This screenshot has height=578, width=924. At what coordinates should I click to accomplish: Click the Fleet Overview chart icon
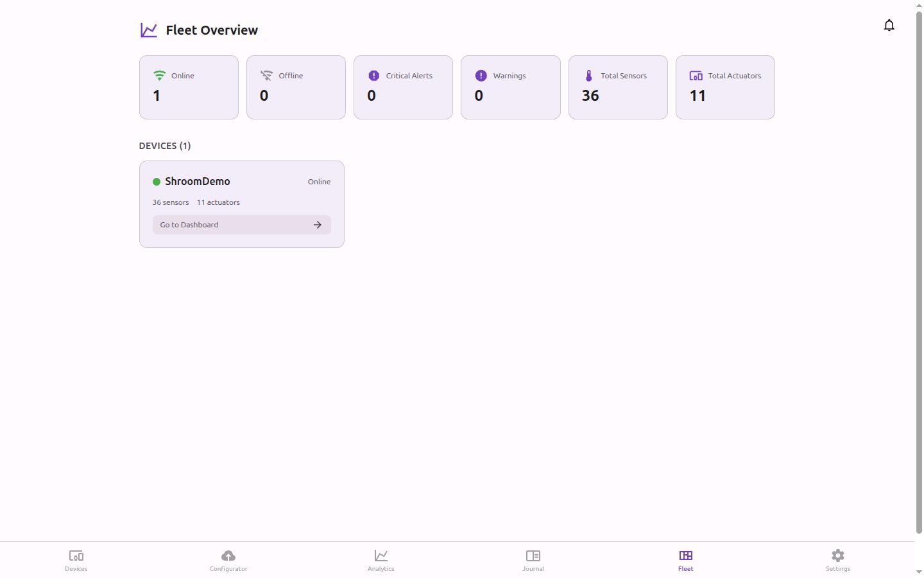tap(149, 30)
